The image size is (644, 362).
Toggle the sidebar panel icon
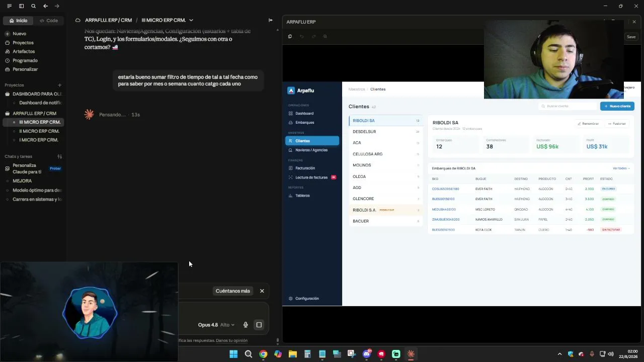pos(21,6)
